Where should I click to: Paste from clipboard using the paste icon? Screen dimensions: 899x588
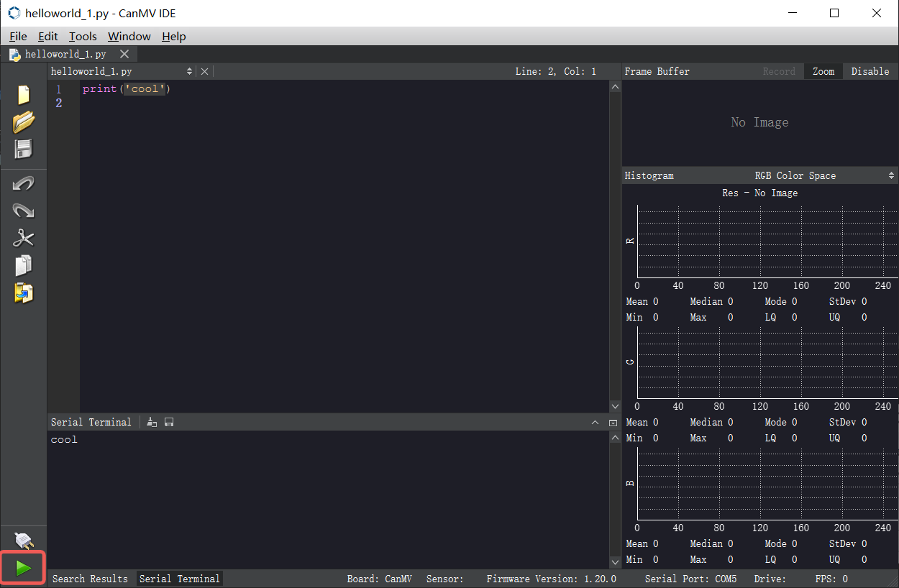click(24, 293)
